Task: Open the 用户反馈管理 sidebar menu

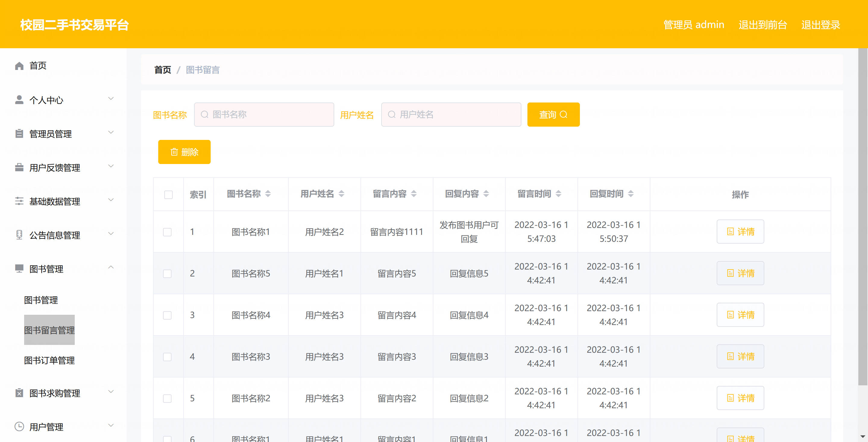Action: pyautogui.click(x=63, y=168)
